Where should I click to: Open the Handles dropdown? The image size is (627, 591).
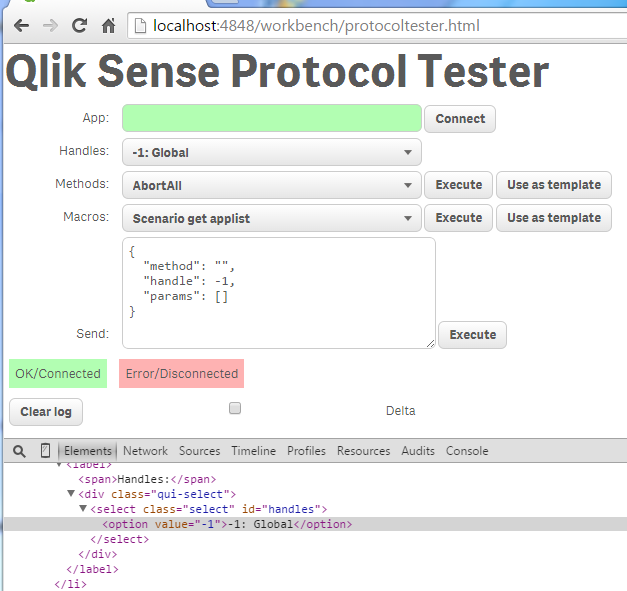point(272,152)
